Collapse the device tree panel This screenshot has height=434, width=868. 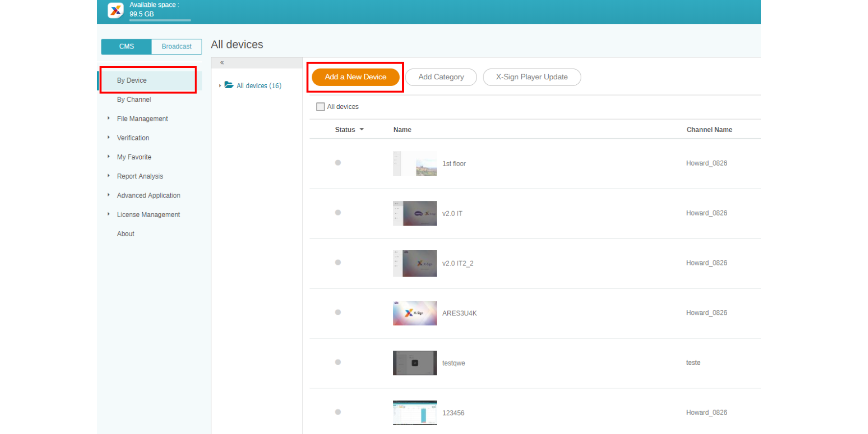[x=222, y=63]
